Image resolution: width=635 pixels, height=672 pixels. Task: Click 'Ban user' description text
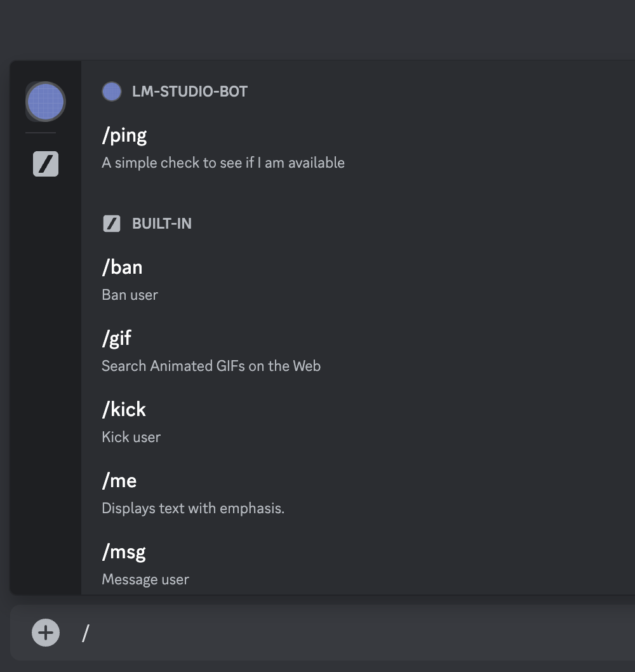click(x=130, y=295)
